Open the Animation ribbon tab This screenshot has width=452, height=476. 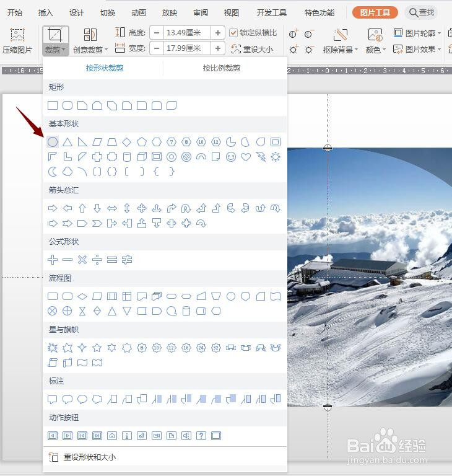(139, 13)
